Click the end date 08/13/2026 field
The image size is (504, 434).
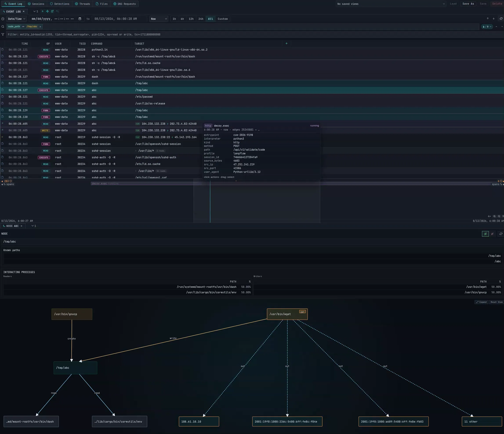pos(119,19)
